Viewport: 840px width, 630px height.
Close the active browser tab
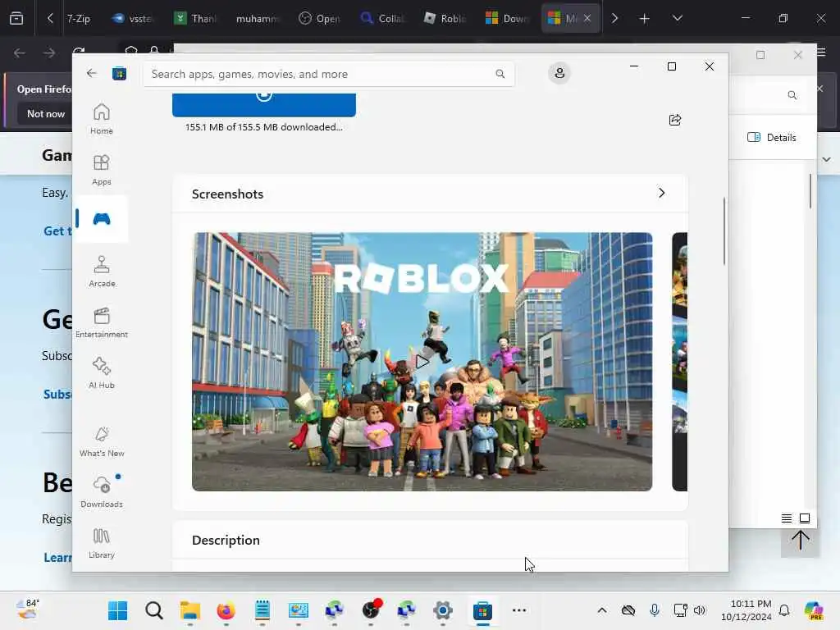coord(587,18)
